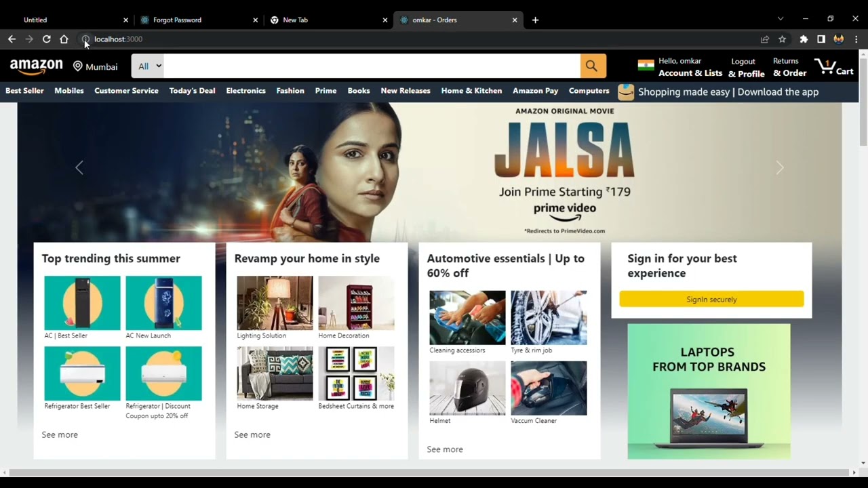Show previous carousel banner arrow
The width and height of the screenshot is (868, 488).
(x=79, y=167)
